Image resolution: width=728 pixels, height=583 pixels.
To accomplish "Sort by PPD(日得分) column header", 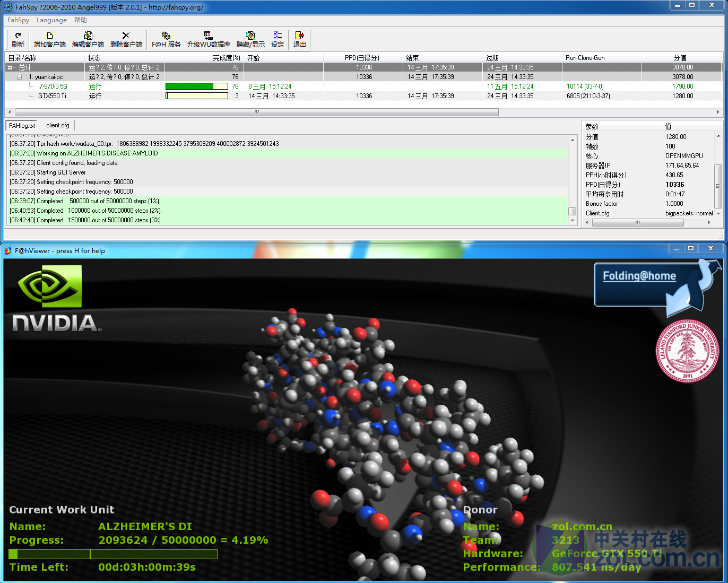I will (363, 58).
